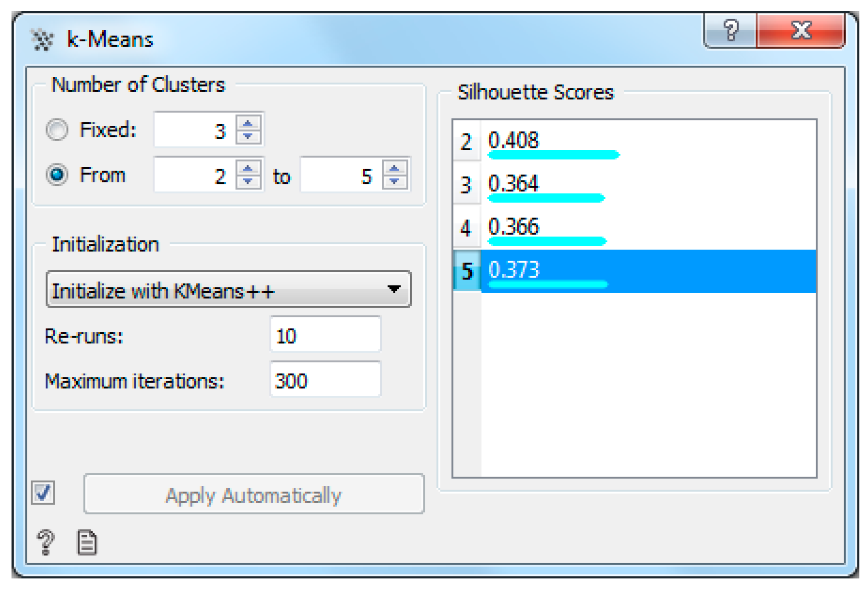
Task: Click the Maximum iterations input field
Action: click(325, 380)
